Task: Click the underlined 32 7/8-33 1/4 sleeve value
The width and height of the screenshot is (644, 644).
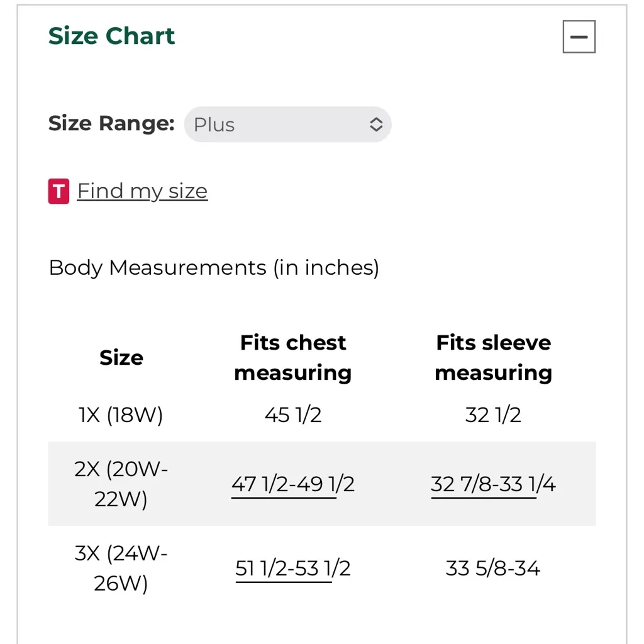Action: (493, 484)
